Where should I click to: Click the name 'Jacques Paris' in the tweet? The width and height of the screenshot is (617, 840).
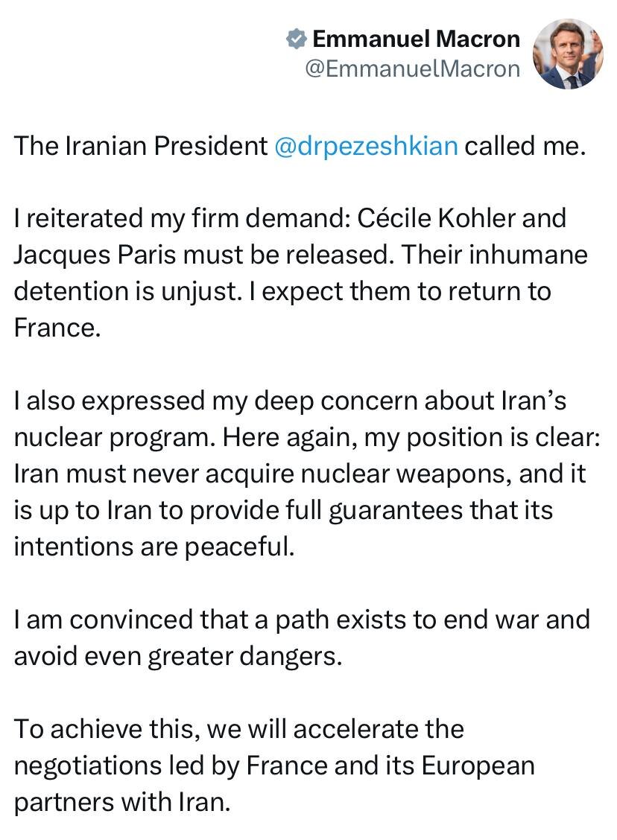point(95,255)
